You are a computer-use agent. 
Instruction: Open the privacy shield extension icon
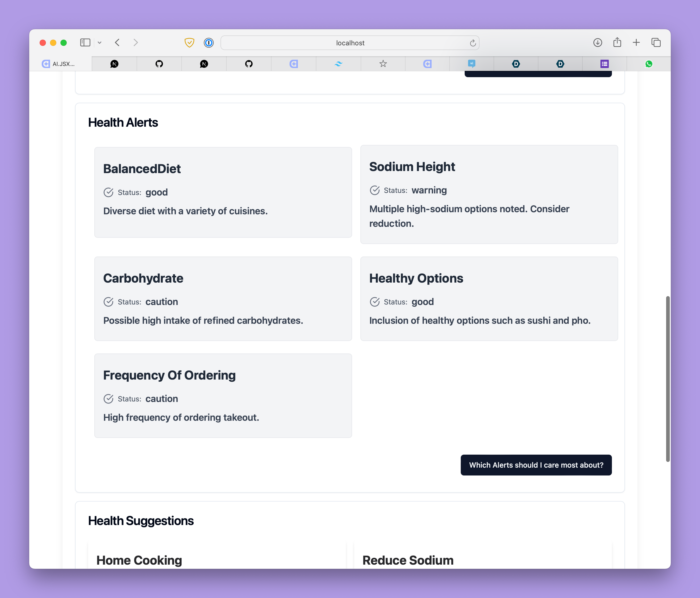(189, 42)
